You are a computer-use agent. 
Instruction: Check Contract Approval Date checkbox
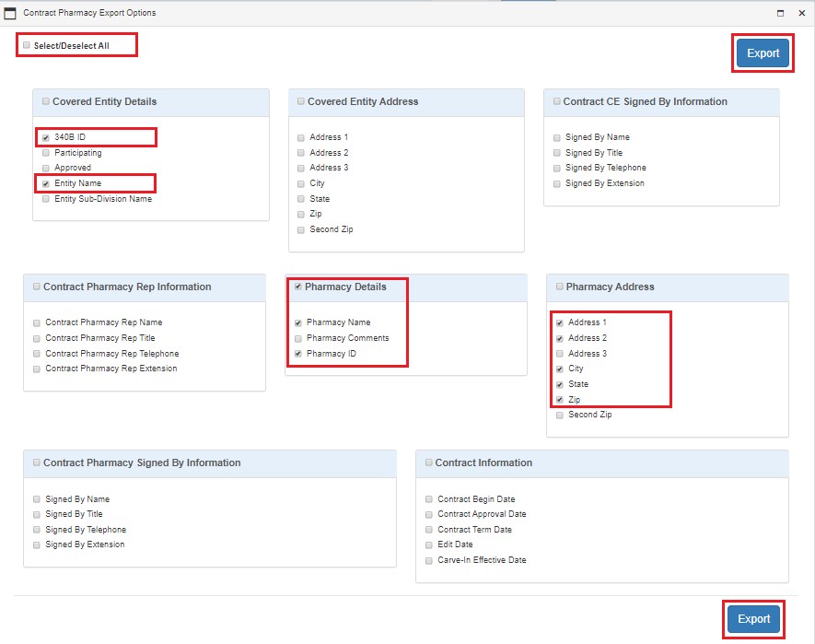(x=429, y=514)
